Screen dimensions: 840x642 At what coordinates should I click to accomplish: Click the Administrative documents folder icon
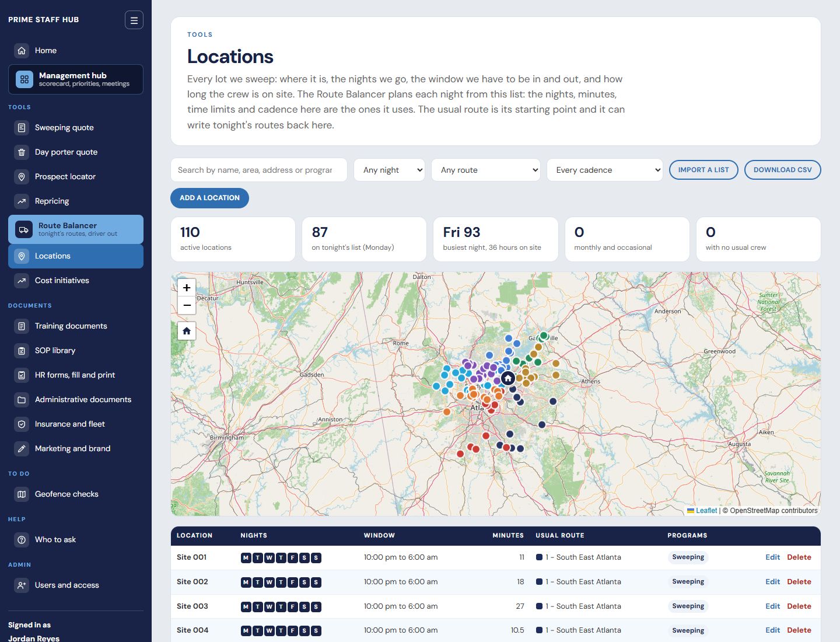[22, 400]
